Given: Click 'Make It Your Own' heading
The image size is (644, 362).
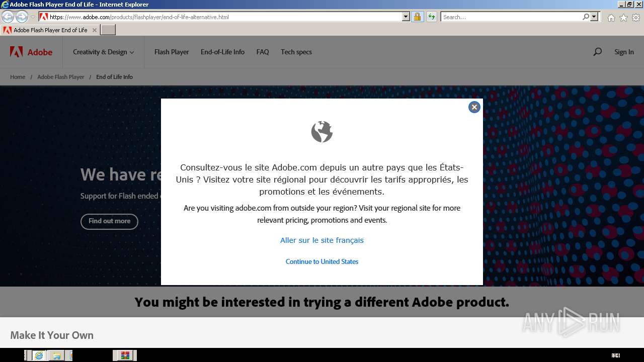Looking at the screenshot, I should pyautogui.click(x=52, y=335).
